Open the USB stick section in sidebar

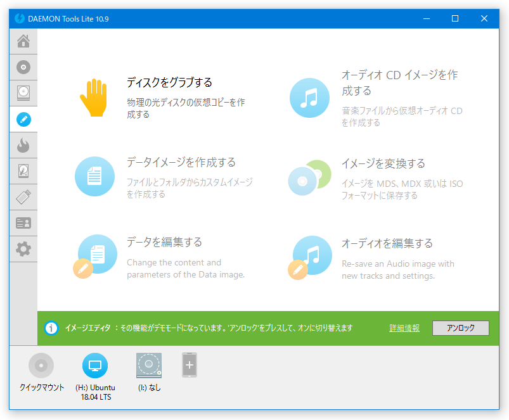tap(23, 197)
